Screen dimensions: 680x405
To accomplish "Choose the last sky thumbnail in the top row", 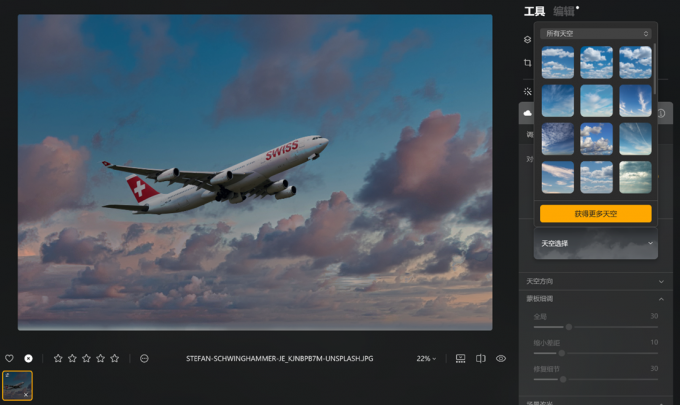I will click(635, 62).
